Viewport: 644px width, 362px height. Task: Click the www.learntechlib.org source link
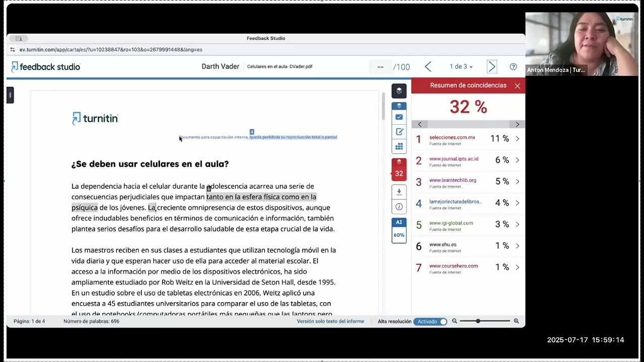point(452,180)
